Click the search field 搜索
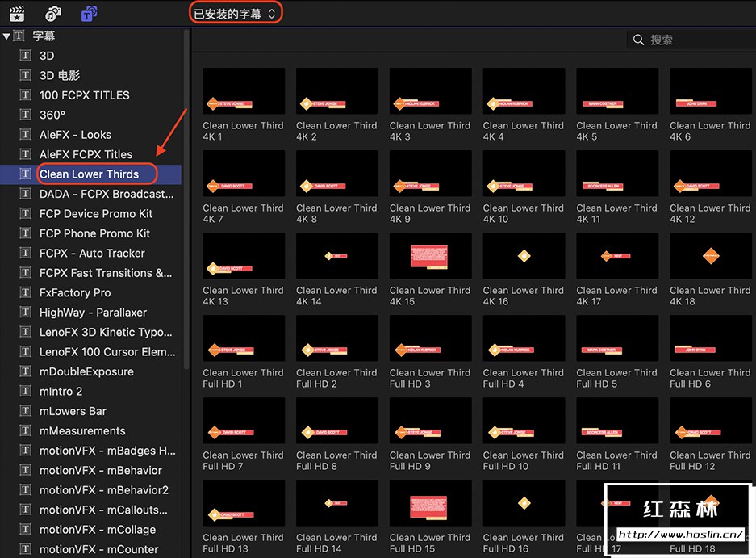756x558 pixels. (691, 40)
